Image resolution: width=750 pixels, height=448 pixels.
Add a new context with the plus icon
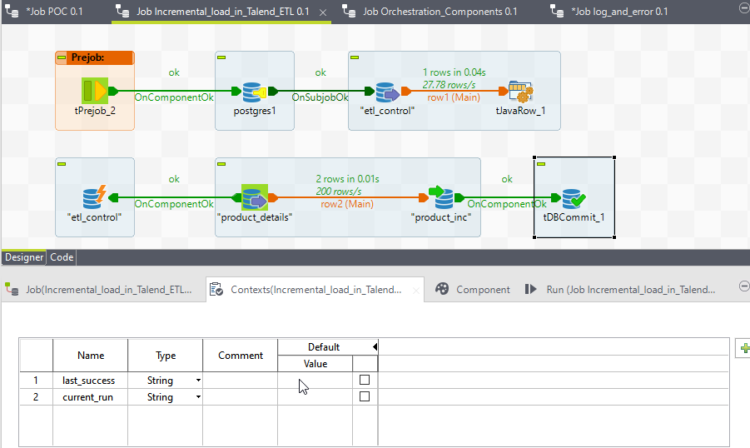[x=743, y=348]
